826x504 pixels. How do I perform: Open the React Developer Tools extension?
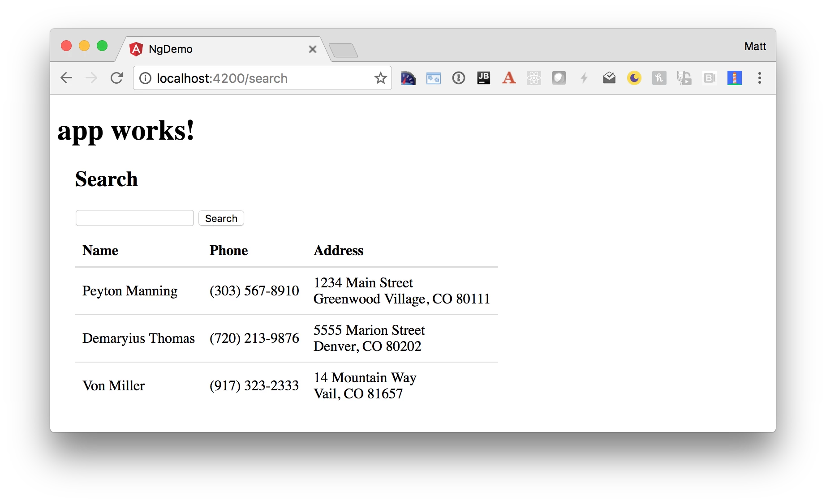click(x=533, y=78)
